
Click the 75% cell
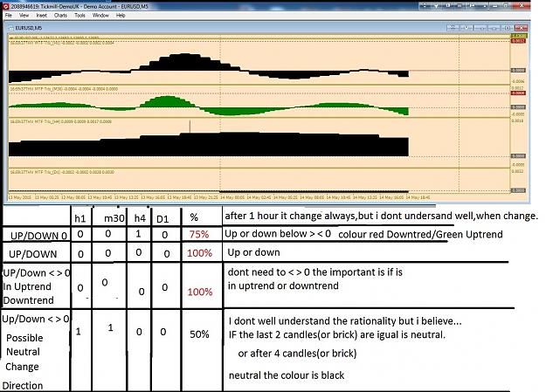[199, 235]
